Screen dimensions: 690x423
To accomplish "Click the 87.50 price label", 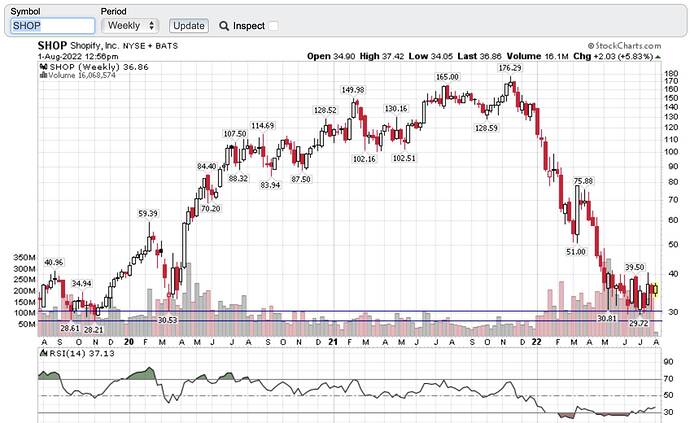I will coord(301,180).
